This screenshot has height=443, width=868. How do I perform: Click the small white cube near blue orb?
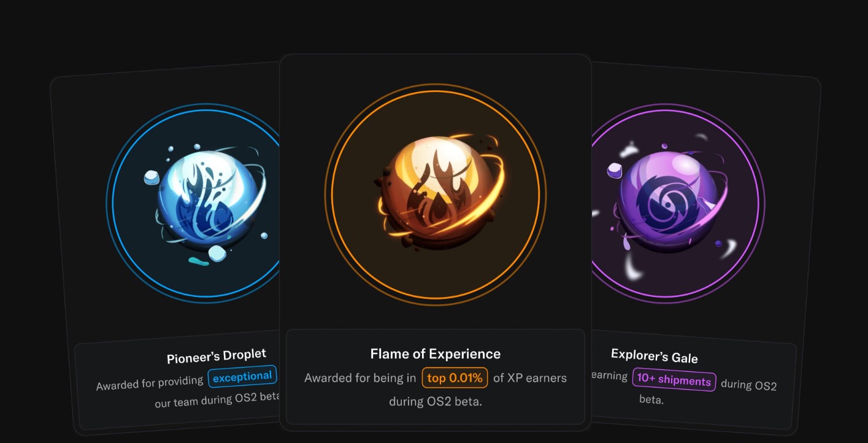pos(152,178)
